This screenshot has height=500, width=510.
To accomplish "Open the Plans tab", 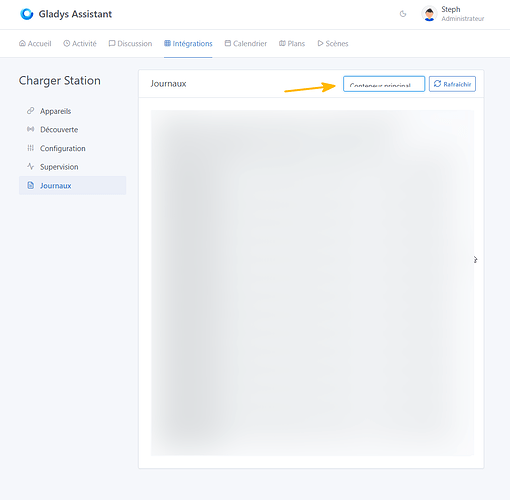I will (x=292, y=44).
